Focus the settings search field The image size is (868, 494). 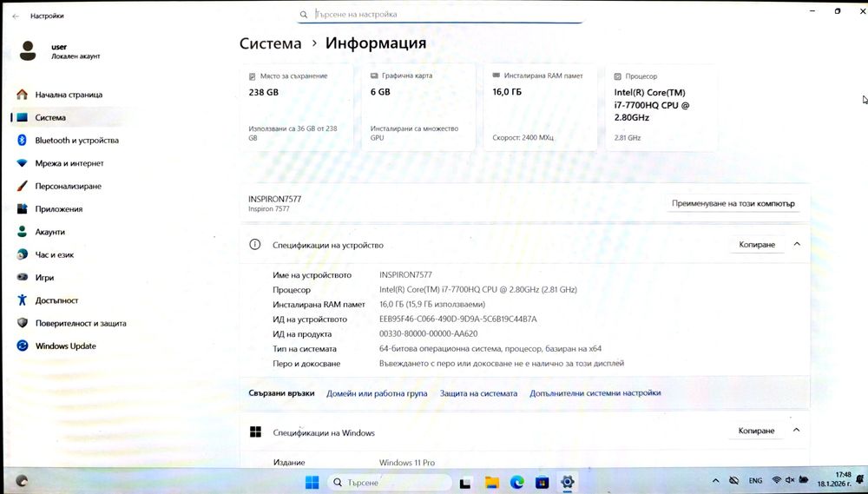tap(440, 15)
